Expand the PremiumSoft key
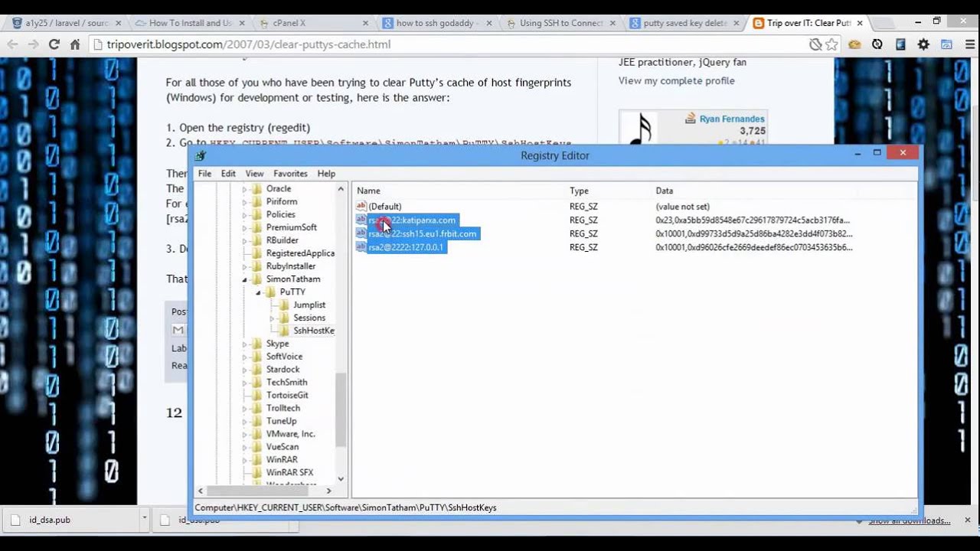 pyautogui.click(x=245, y=228)
